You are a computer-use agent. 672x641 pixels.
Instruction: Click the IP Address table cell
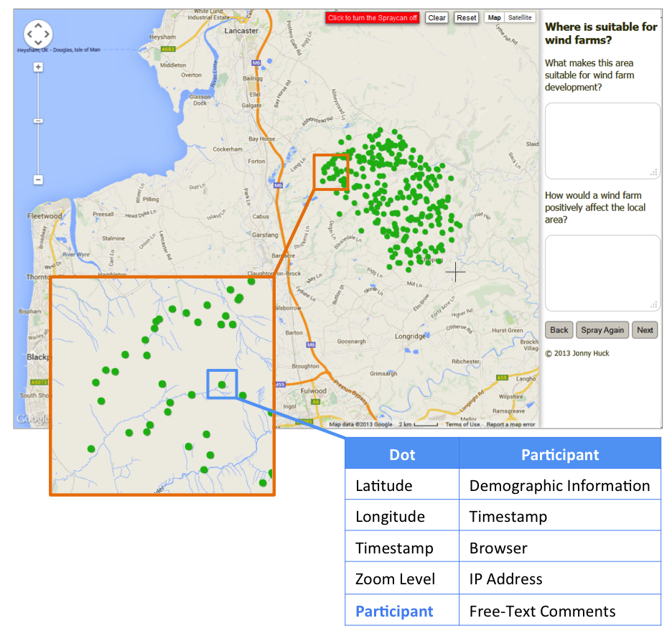tap(560, 579)
